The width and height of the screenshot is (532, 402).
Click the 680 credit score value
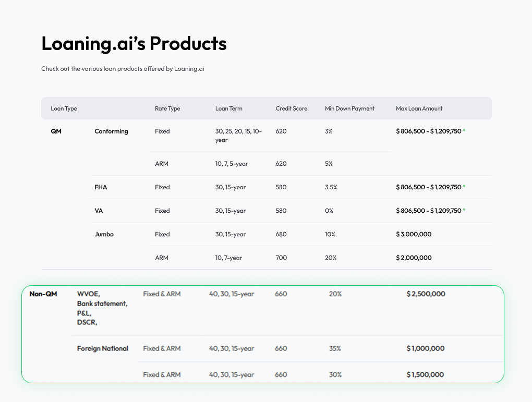click(281, 235)
